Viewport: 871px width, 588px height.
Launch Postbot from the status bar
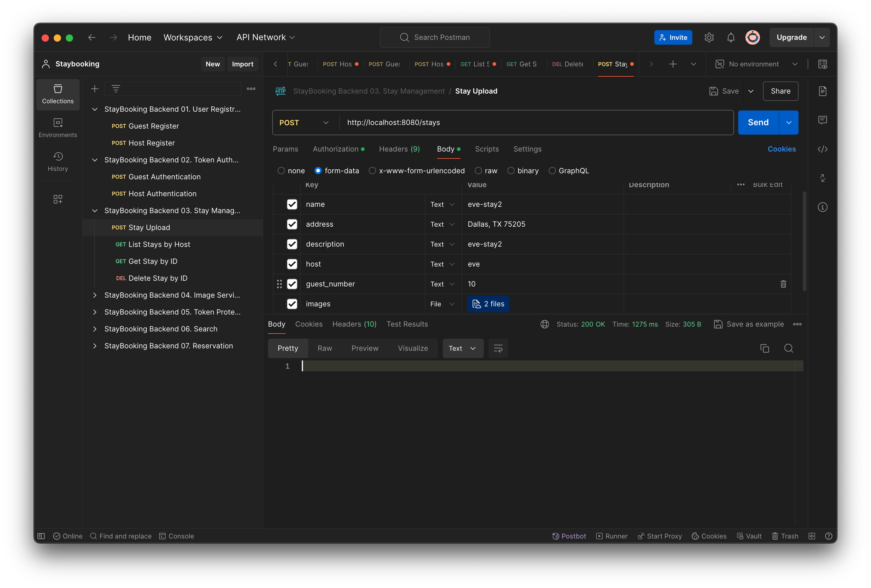point(569,536)
